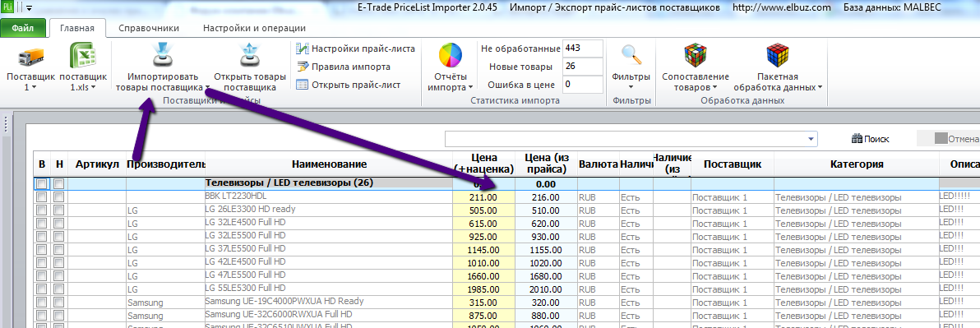Click the green PLi application icon

7,8
